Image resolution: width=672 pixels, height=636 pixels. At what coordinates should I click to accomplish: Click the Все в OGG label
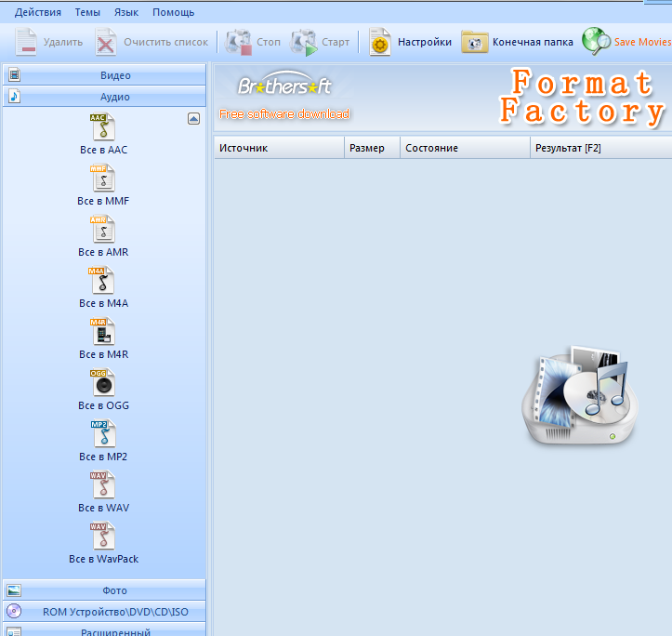pos(104,405)
